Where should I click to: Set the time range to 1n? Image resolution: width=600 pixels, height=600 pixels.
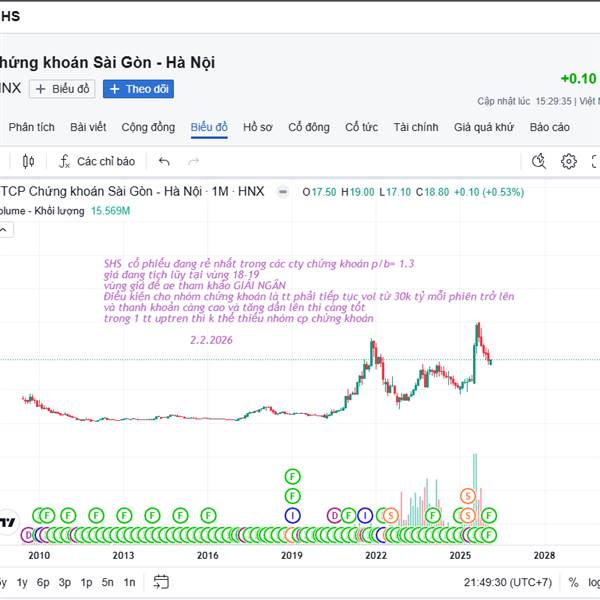point(129,582)
